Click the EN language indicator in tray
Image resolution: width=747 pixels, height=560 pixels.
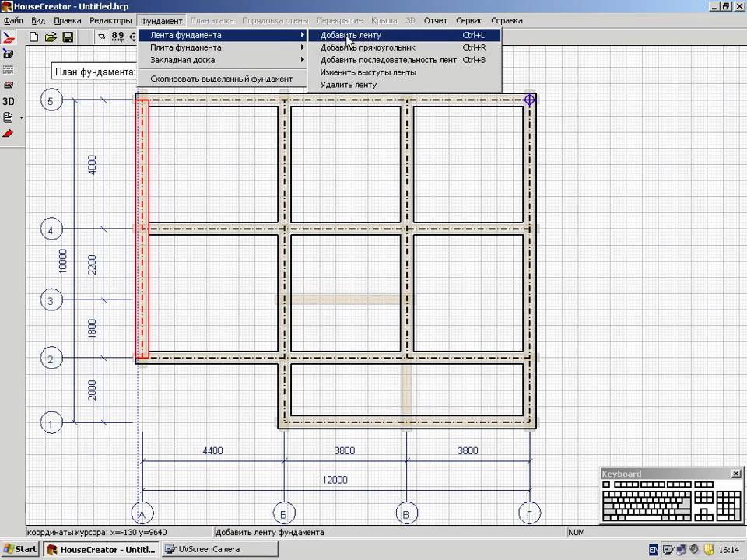[x=654, y=550]
